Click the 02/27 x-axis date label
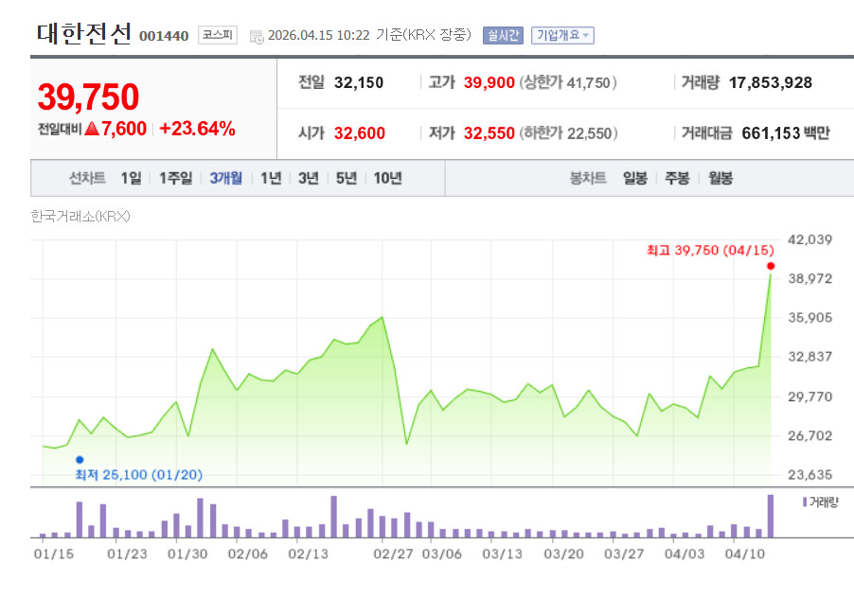The height and width of the screenshot is (616, 854). coord(393,554)
